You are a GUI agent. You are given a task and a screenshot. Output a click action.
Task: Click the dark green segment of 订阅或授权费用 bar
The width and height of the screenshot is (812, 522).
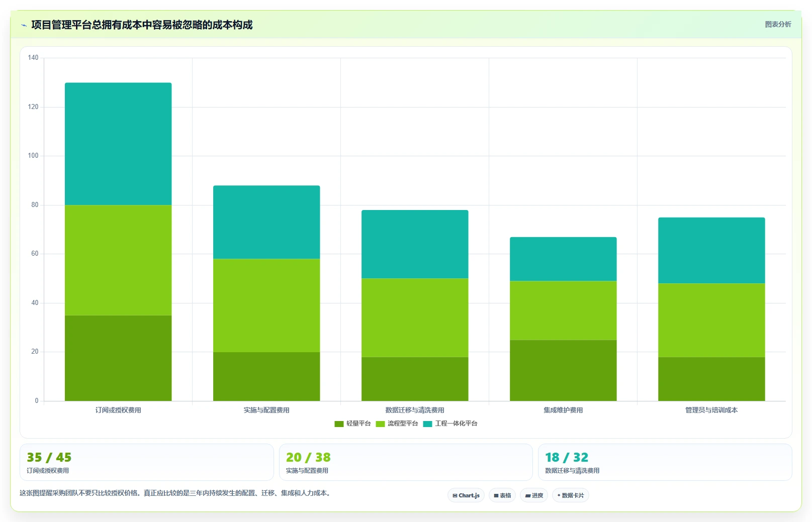click(x=118, y=358)
